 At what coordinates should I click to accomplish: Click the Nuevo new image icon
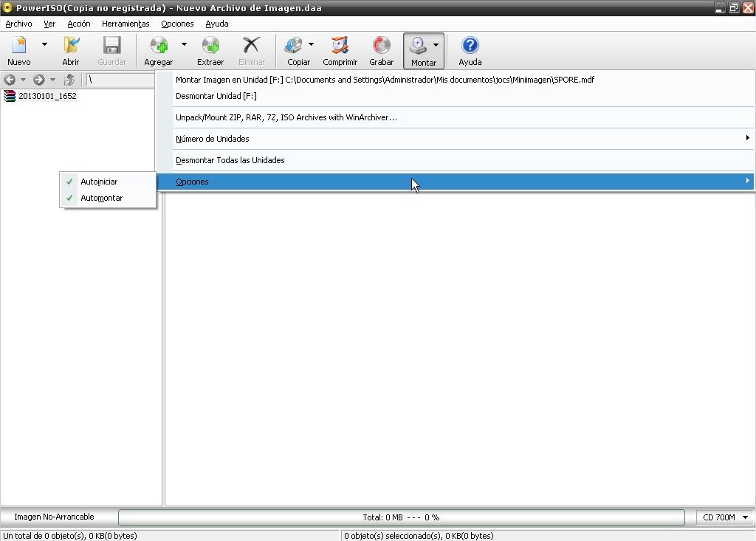(18, 46)
